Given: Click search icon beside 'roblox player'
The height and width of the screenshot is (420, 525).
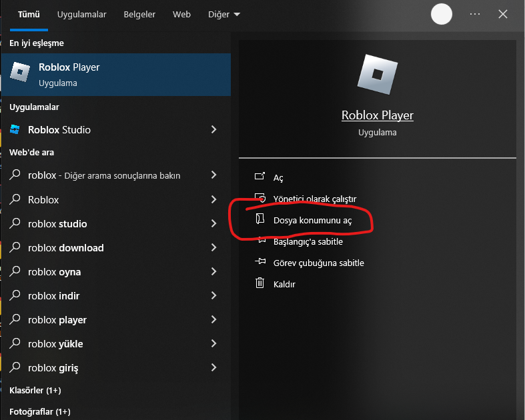Looking at the screenshot, I should pyautogui.click(x=15, y=319).
